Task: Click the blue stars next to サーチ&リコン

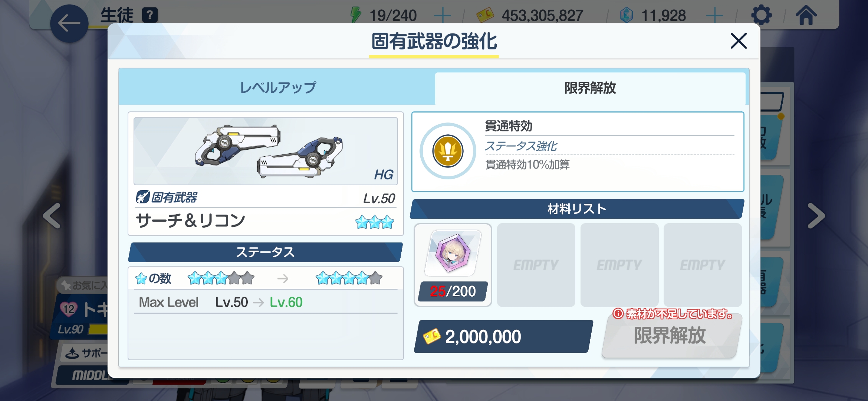Action: click(x=374, y=222)
